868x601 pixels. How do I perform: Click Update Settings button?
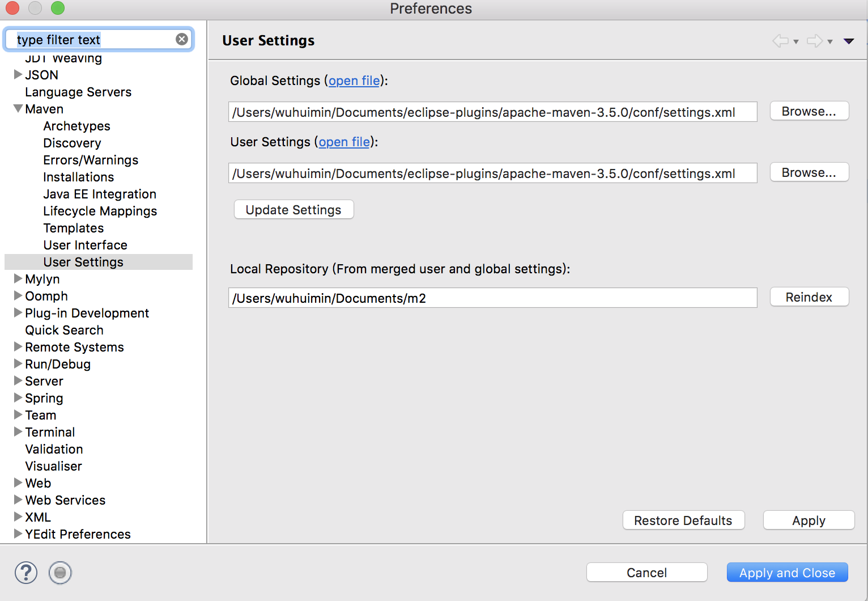pyautogui.click(x=293, y=210)
